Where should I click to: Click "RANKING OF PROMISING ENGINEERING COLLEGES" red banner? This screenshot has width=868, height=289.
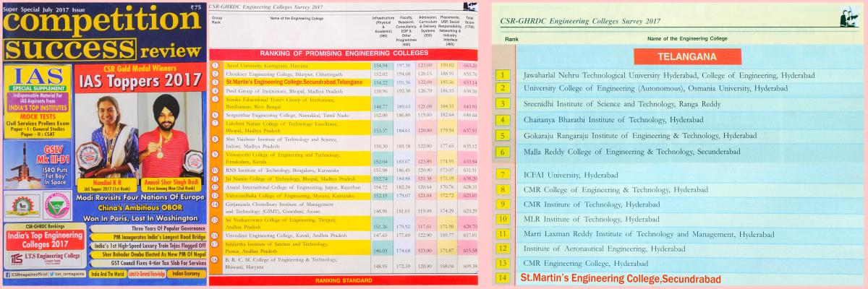pos(345,53)
